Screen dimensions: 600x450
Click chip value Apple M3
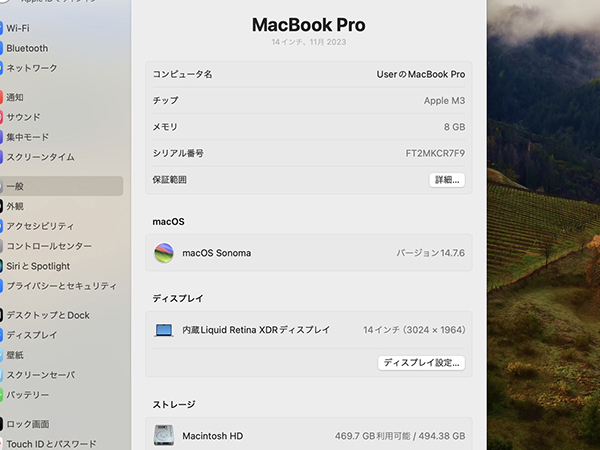pyautogui.click(x=444, y=101)
